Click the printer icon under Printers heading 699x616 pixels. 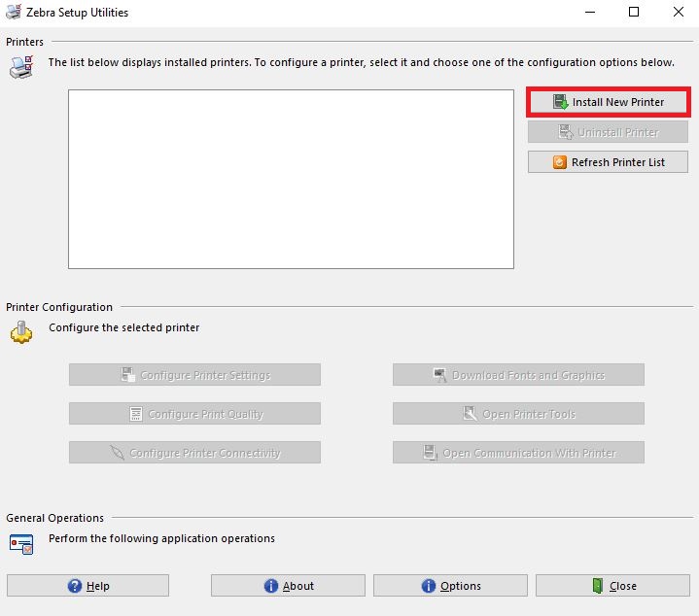point(21,67)
